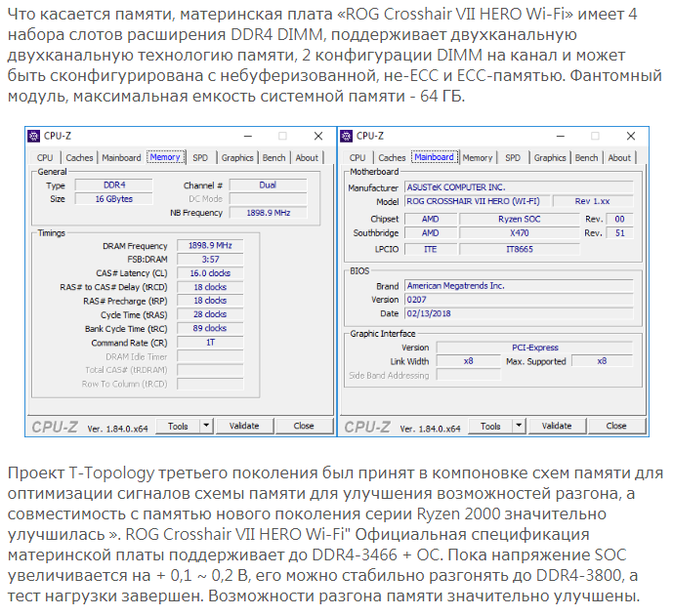
Task: Click Chipset Rev. value 00
Action: (620, 220)
